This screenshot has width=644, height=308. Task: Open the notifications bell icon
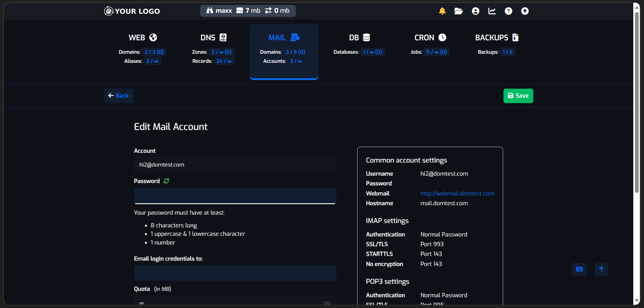point(442,11)
